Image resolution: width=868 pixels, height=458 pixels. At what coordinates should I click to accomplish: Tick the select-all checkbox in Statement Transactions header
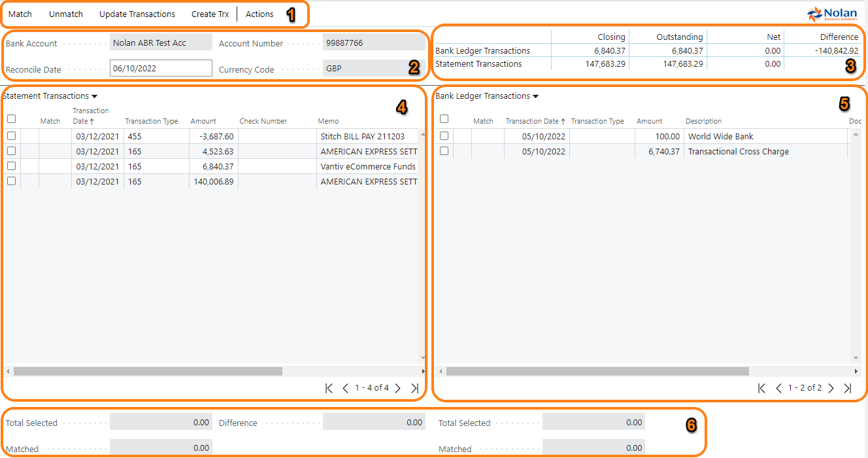[11, 119]
